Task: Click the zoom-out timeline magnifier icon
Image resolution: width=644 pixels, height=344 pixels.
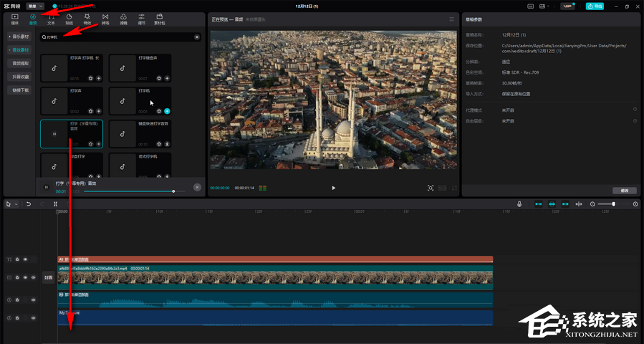Action: [592, 204]
